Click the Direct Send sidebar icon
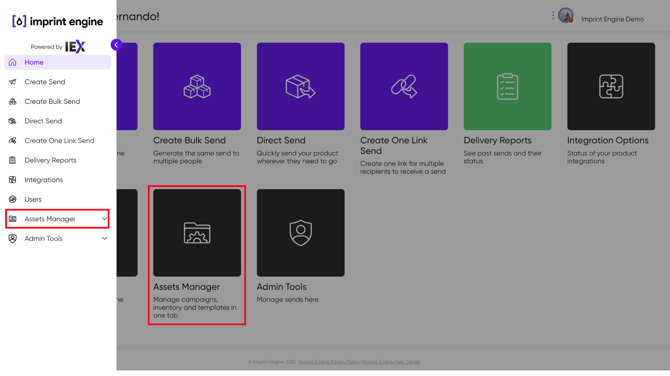 (x=12, y=121)
